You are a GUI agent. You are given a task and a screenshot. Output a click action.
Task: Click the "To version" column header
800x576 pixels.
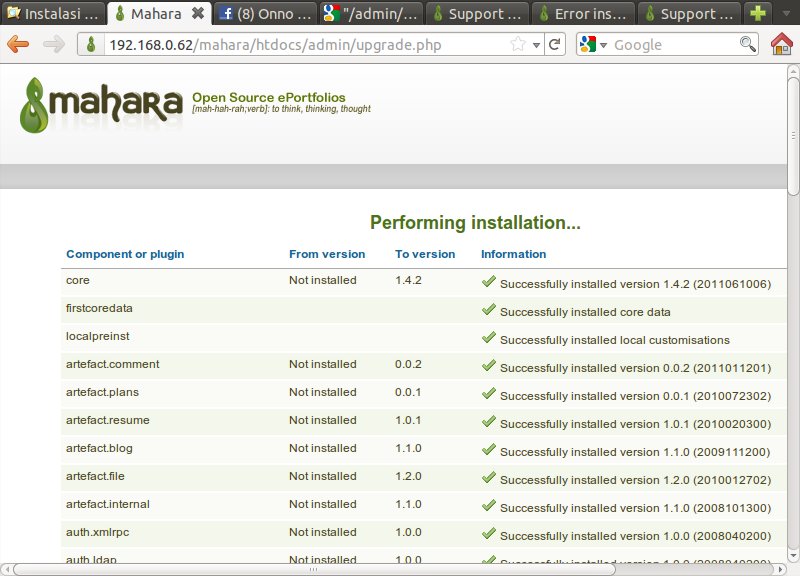point(425,254)
